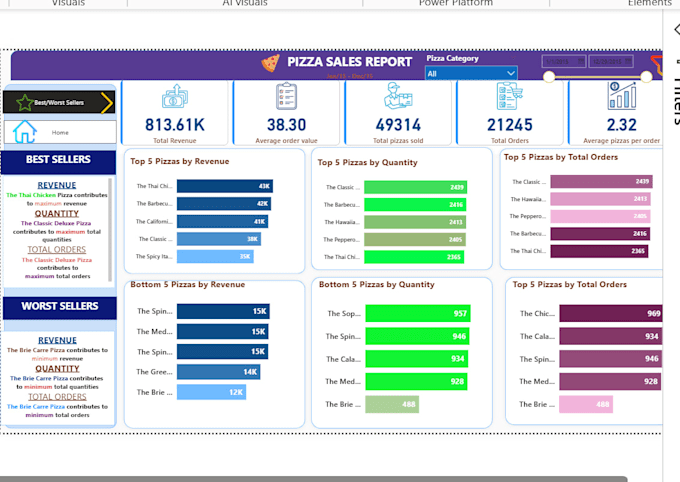
Task: Click TOTAL ORDERS heading under Best Sellers
Action: pos(57,249)
